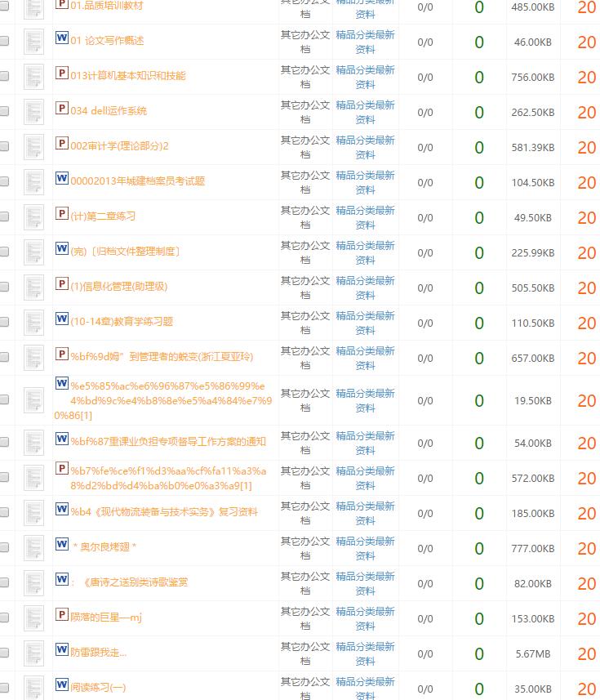Click the thumbnail of (1)信息化管理(助理级)
The image size is (600, 700).
(33, 288)
